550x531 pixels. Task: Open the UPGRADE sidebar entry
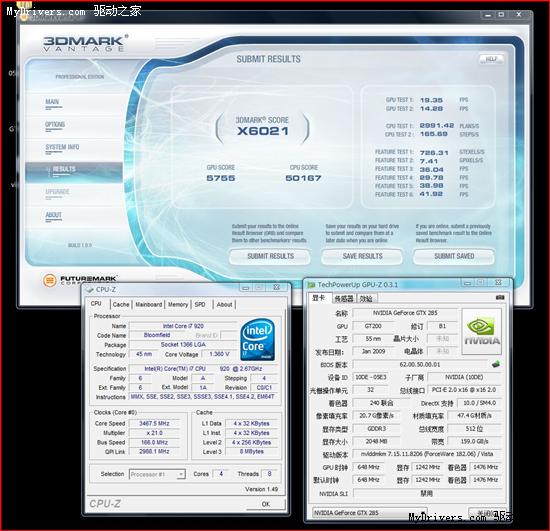pyautogui.click(x=57, y=192)
